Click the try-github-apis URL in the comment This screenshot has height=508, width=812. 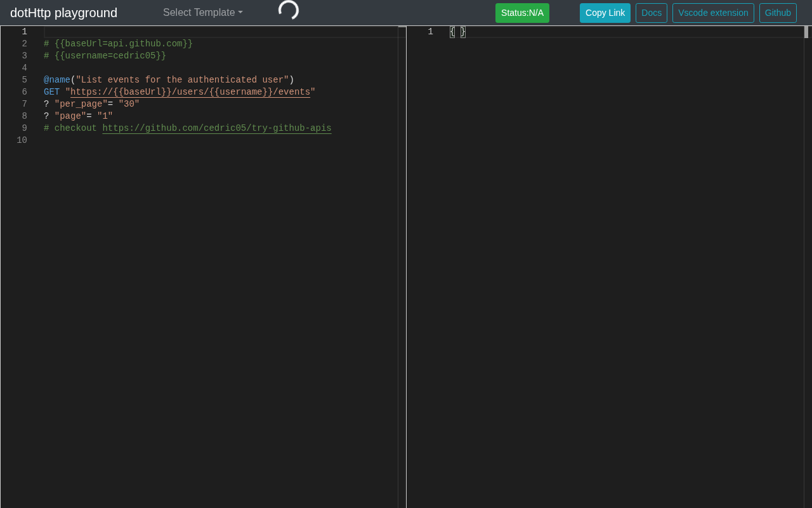(x=216, y=128)
